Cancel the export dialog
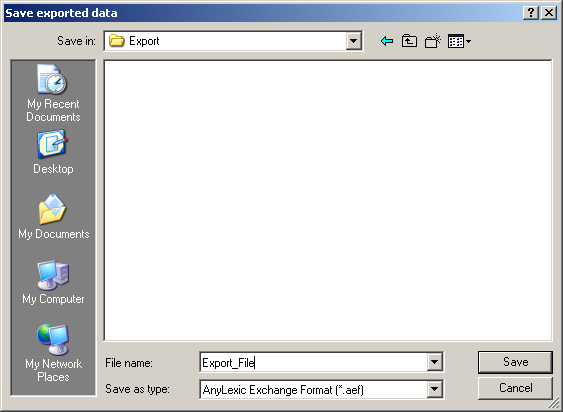Screen dimensions: 563x412 click(515, 388)
